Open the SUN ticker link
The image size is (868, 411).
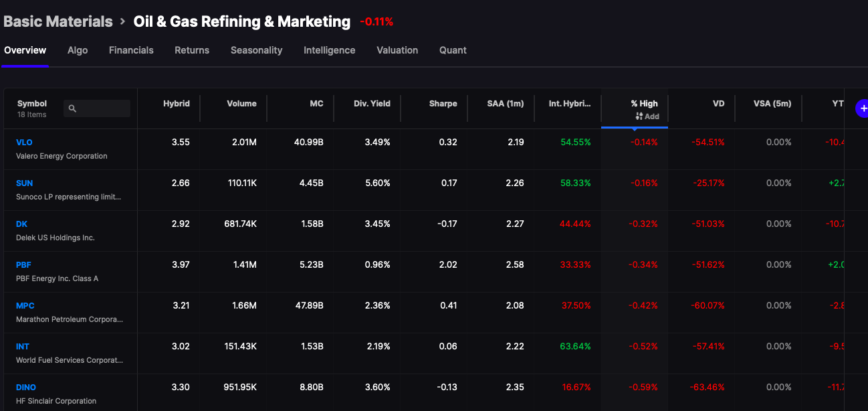(x=24, y=183)
